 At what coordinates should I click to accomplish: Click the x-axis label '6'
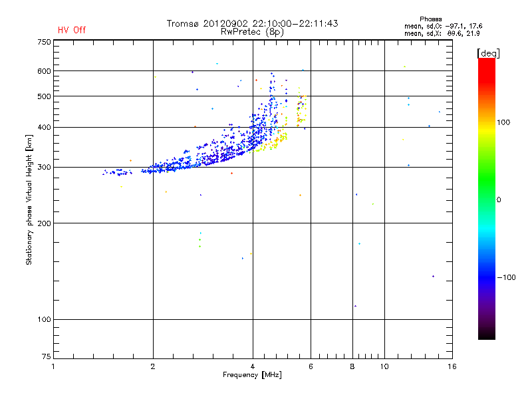coord(311,366)
